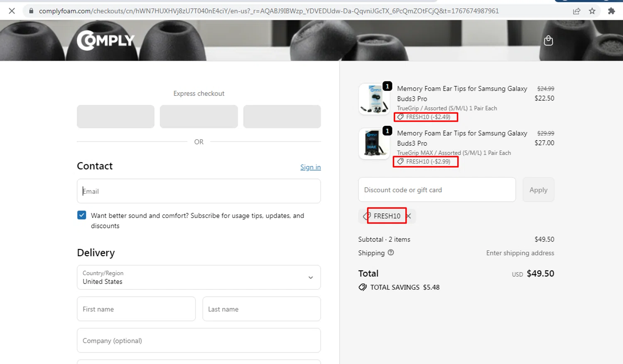Open the Country/Region dropdown
The height and width of the screenshot is (364, 623).
coord(199,277)
